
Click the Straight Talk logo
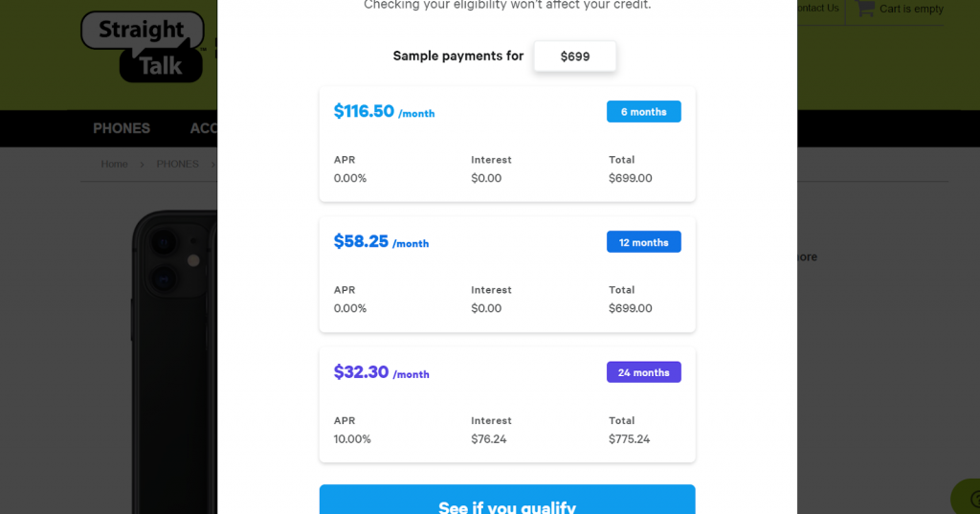pyautogui.click(x=144, y=45)
